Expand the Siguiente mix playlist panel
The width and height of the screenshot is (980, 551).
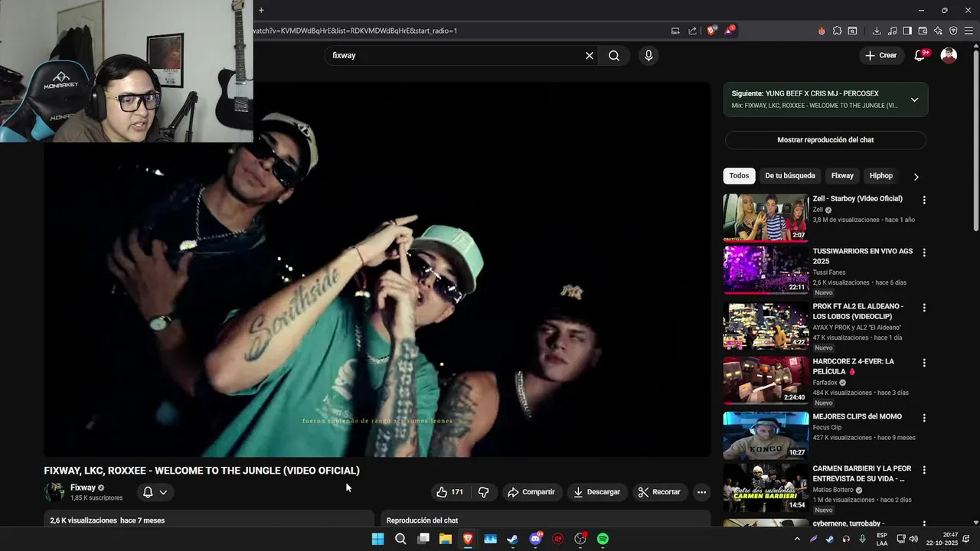click(x=914, y=99)
